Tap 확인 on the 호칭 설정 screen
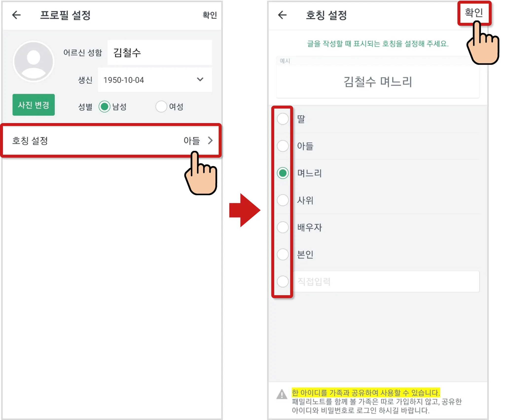 click(474, 13)
